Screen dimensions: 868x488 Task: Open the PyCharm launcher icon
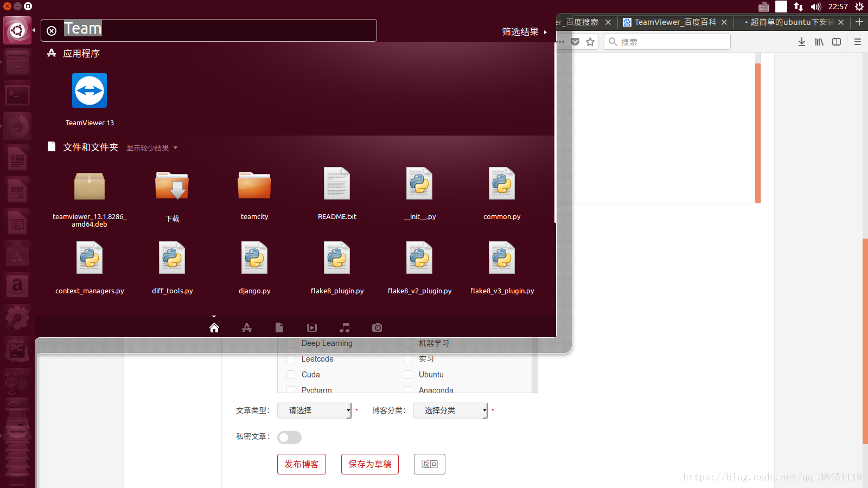[x=17, y=350]
